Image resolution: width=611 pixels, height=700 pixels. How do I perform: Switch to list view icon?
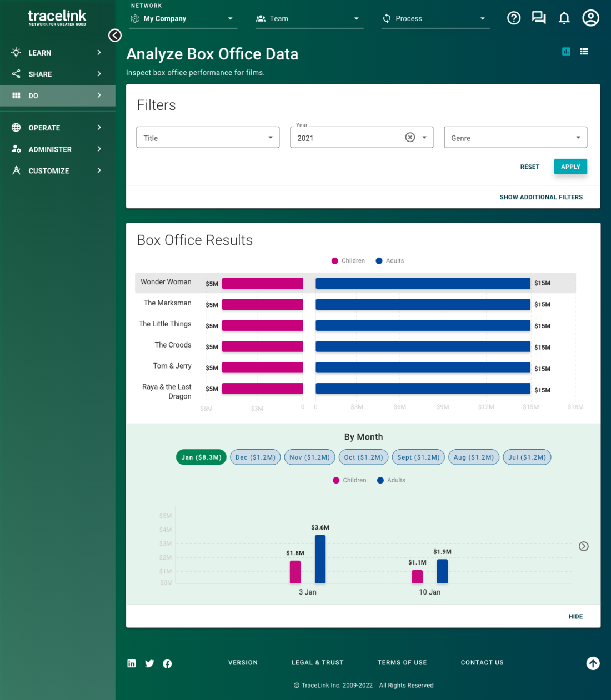click(x=584, y=52)
